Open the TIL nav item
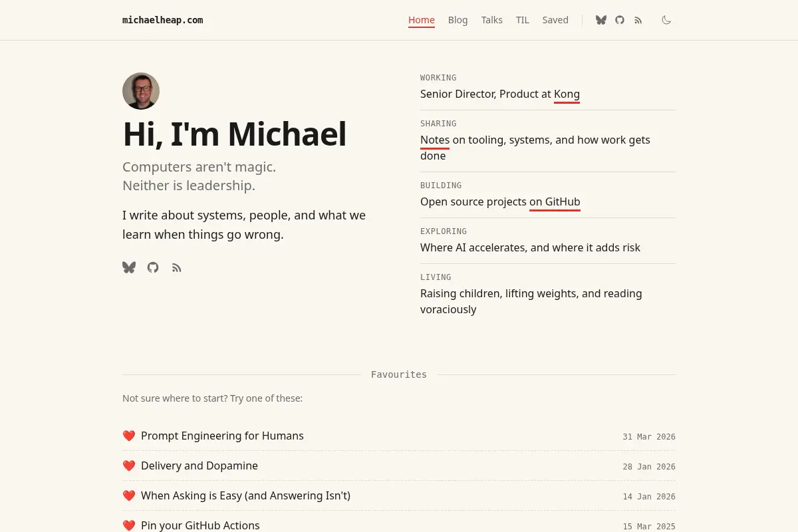The image size is (798, 532). pos(523,20)
